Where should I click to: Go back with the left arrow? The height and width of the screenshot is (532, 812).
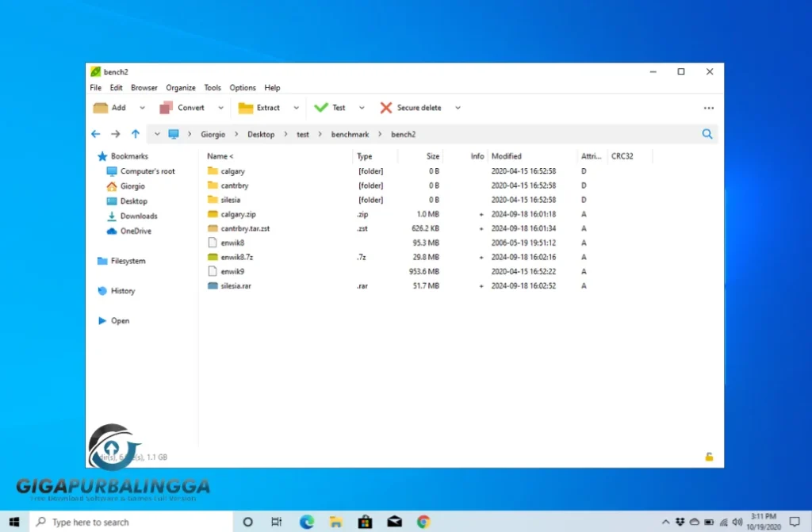96,135
